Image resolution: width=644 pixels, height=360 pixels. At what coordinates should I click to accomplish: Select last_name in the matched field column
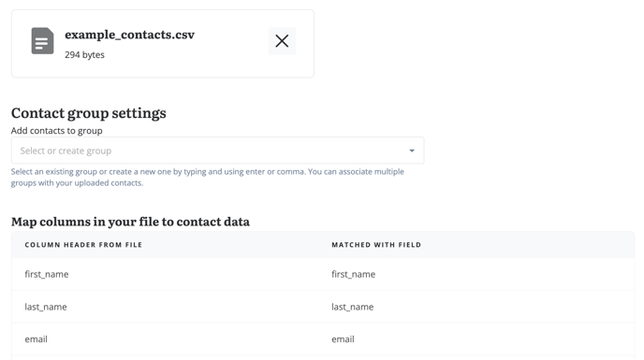(352, 307)
